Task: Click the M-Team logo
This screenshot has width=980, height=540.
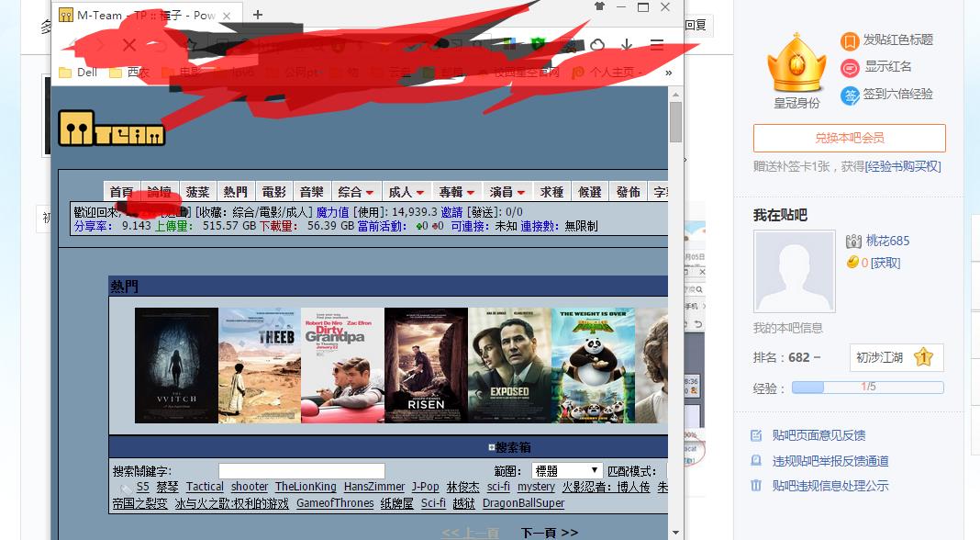Action: pos(111,129)
